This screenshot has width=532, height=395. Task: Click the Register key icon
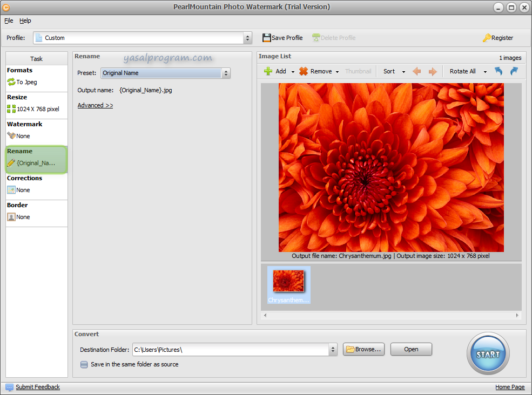(x=487, y=38)
